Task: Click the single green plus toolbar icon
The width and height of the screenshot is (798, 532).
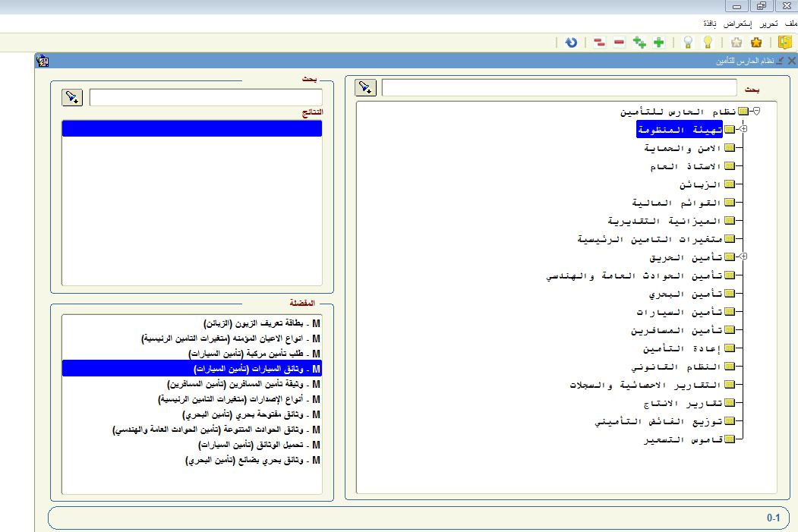Action: coord(658,42)
